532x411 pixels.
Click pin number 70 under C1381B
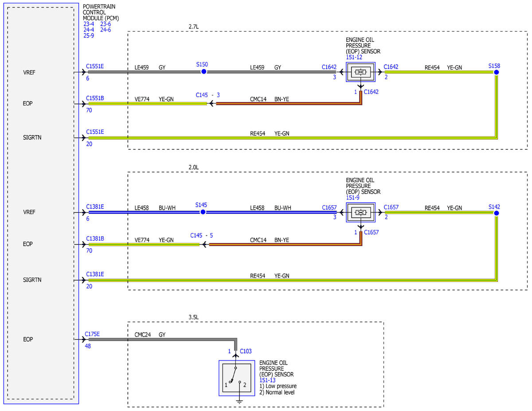coord(89,251)
